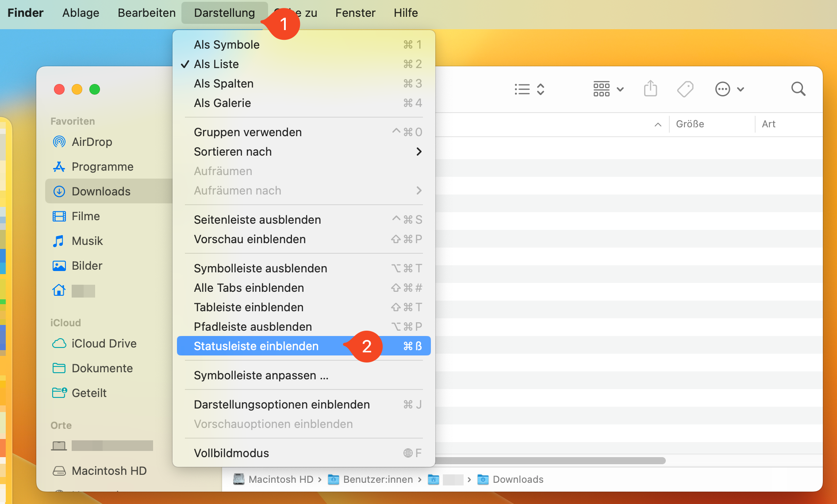837x504 pixels.
Task: Toggle Statusleiste einblenden
Action: tap(304, 346)
